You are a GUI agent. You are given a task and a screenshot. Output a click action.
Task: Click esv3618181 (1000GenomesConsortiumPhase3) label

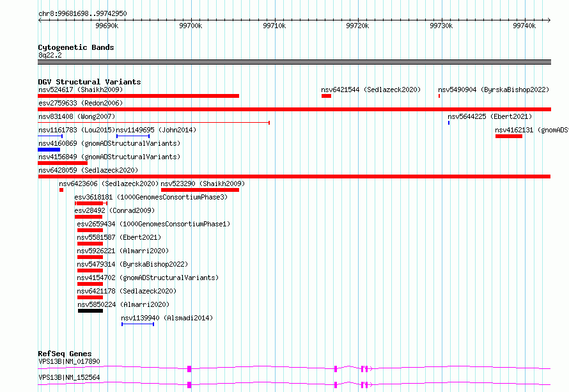coord(151,197)
